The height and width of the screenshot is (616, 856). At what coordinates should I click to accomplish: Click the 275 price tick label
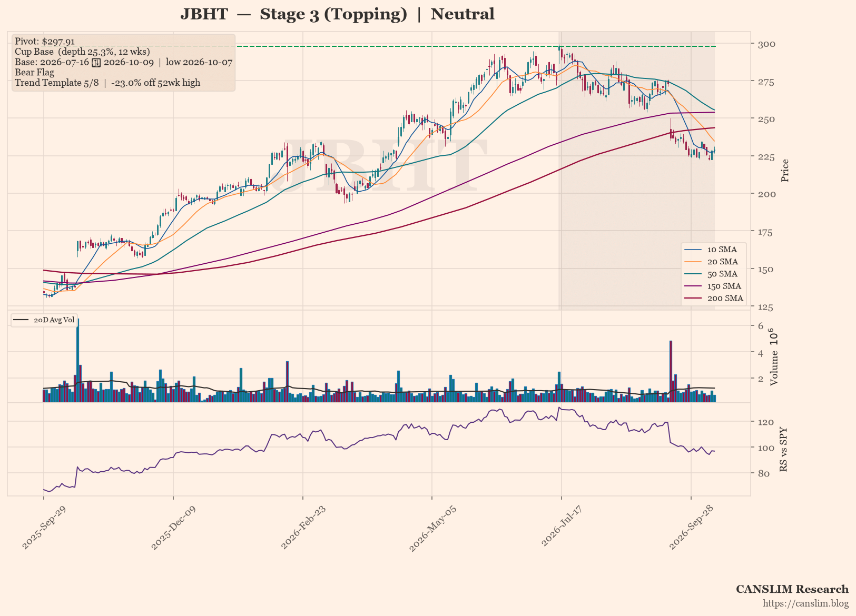point(766,82)
